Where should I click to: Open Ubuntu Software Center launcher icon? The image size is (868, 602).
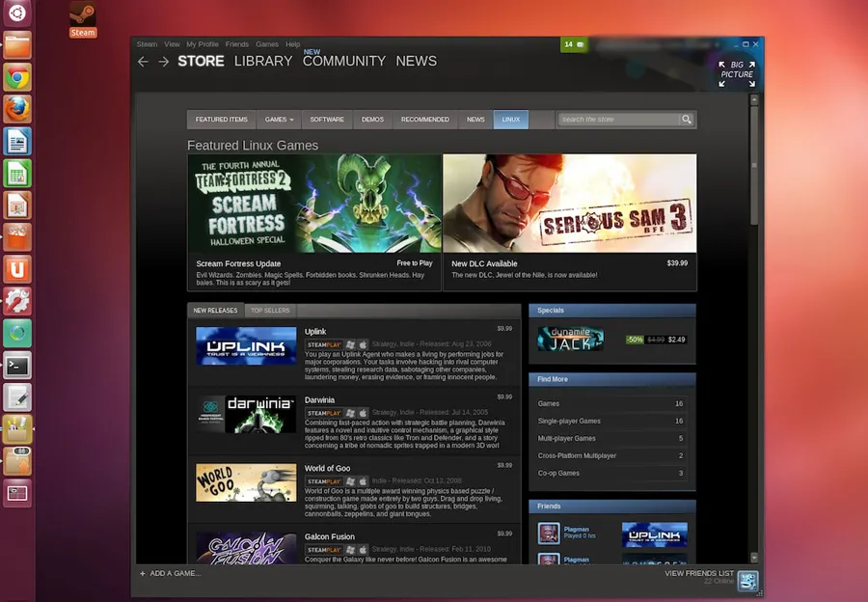(x=17, y=237)
